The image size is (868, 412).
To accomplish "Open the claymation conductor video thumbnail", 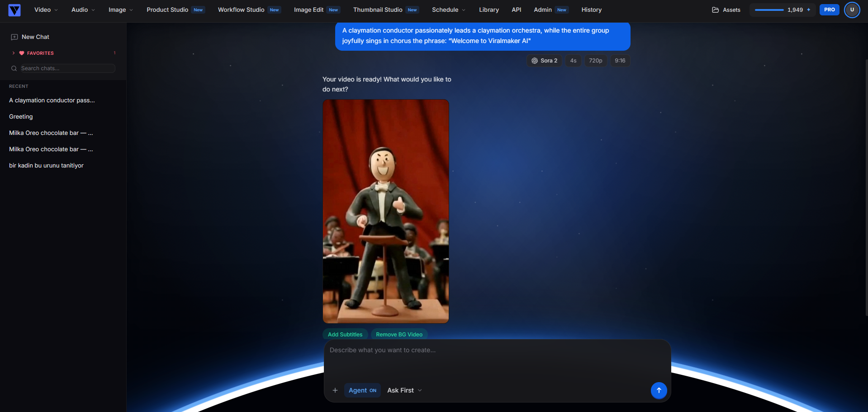I will 386,211.
